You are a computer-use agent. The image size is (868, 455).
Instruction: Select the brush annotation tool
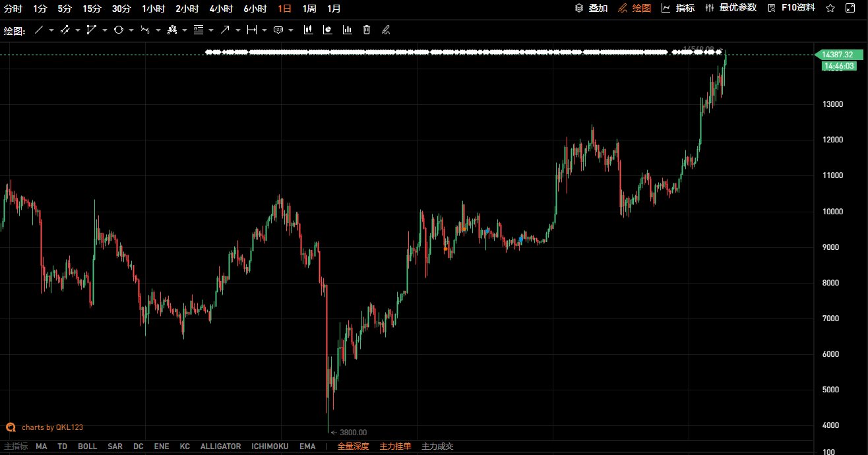pos(386,30)
